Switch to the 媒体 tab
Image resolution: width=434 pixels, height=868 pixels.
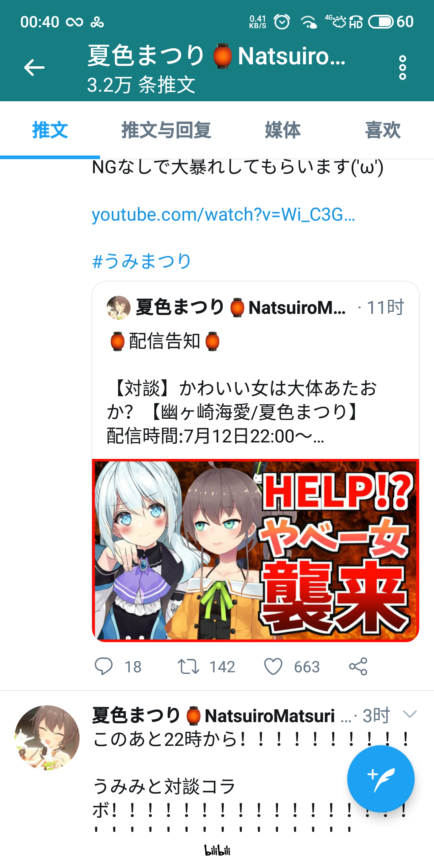tap(283, 130)
